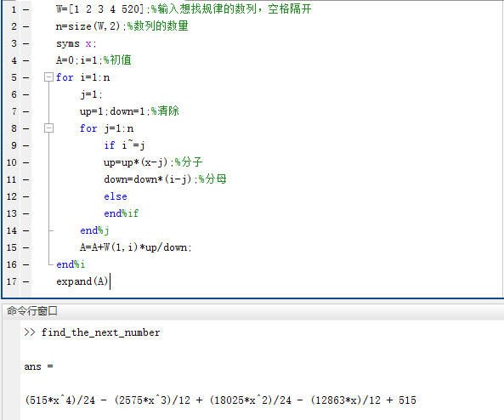Click the syms x declaration
The height and width of the screenshot is (420, 504).
tap(76, 43)
